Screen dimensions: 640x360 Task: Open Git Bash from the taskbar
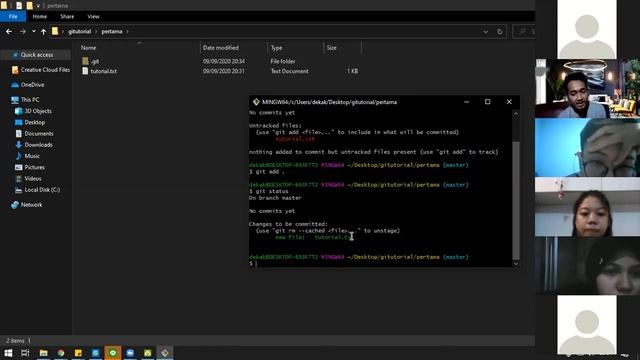point(165,353)
